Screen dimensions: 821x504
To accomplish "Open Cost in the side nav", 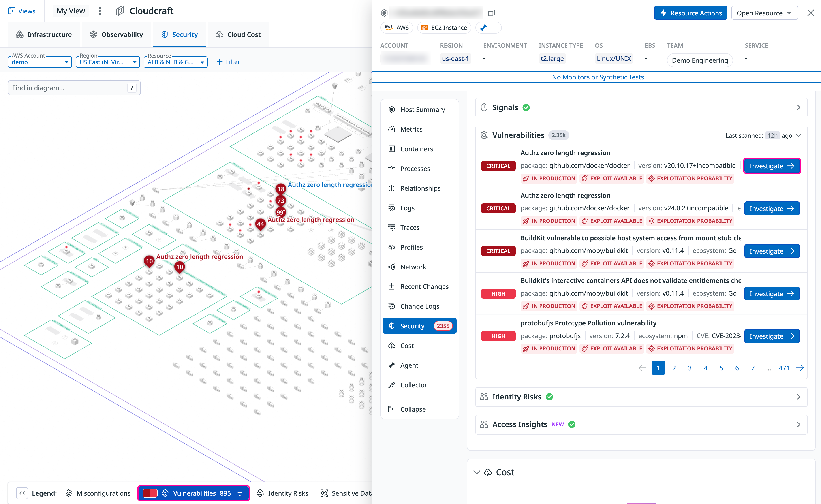I will (x=419, y=346).
